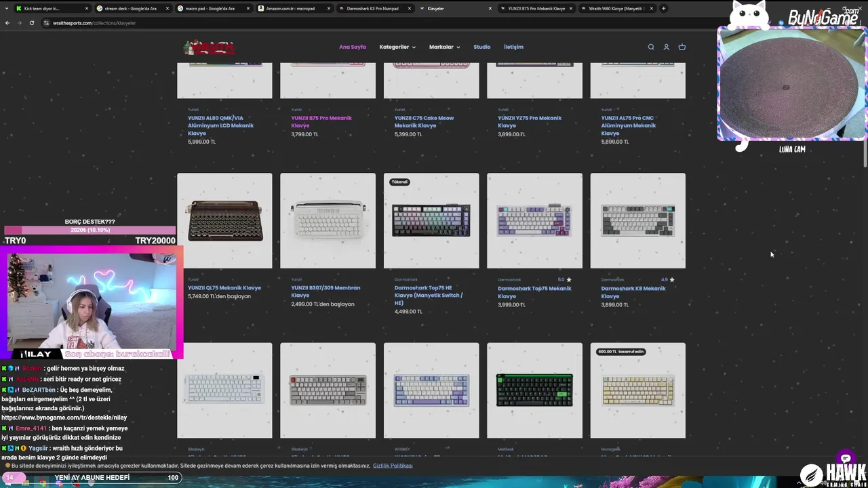868x488 pixels.
Task: Select the sold-out Darmoshark Top75 HE image
Action: pos(431,220)
